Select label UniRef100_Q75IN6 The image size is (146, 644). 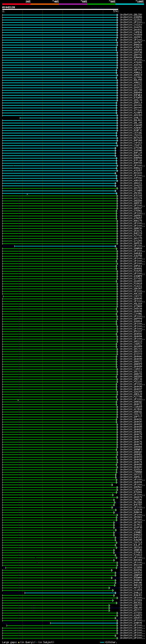click(131, 148)
